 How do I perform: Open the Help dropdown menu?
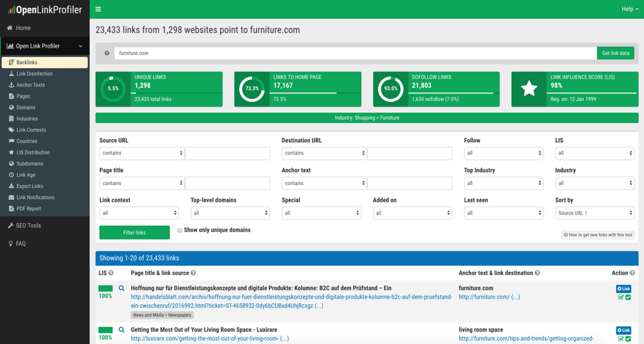click(x=629, y=9)
